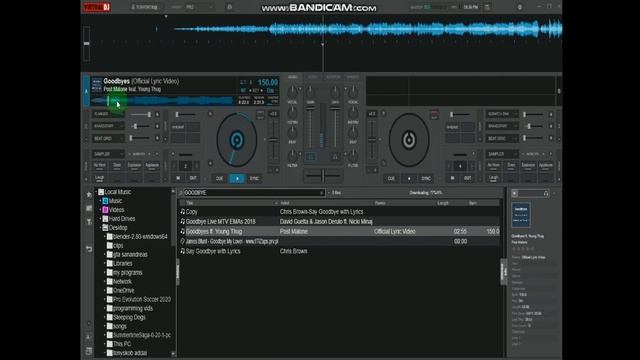Click the left deck CUE button
The height and width of the screenshot is (360, 640).
coord(220,178)
